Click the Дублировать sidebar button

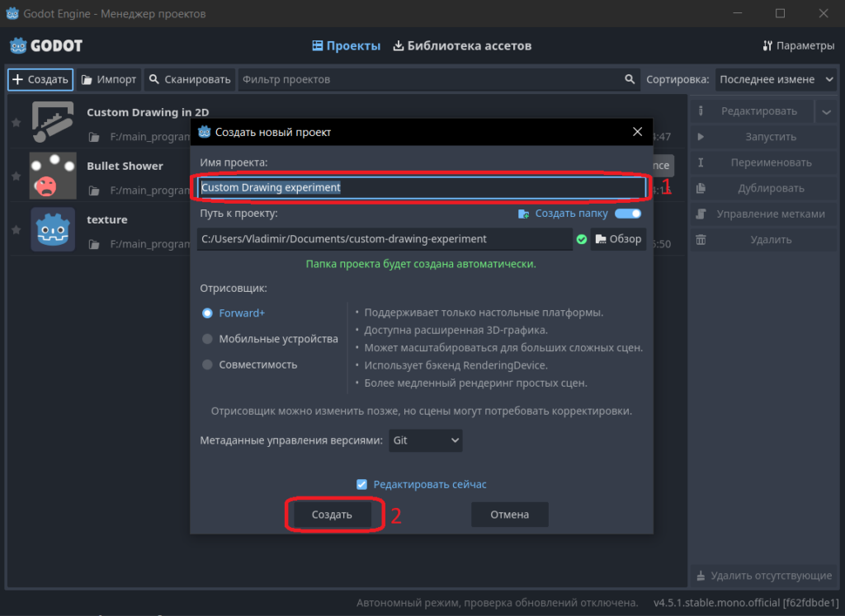pyautogui.click(x=764, y=189)
